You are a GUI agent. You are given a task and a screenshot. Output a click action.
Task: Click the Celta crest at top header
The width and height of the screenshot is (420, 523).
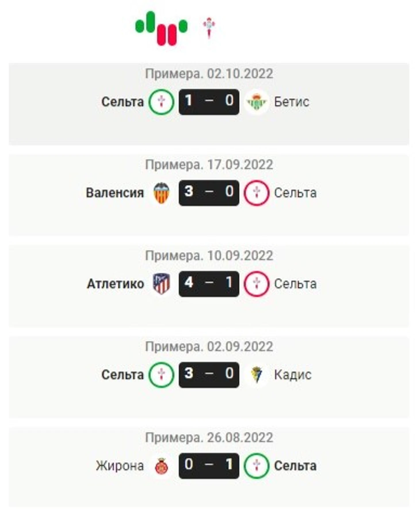[x=209, y=28]
